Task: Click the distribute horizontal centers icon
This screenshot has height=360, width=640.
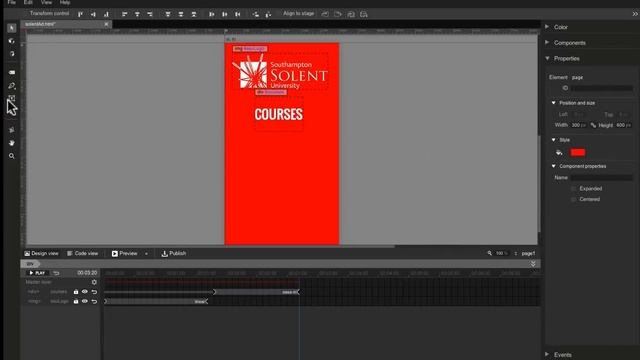Action: (x=224, y=14)
